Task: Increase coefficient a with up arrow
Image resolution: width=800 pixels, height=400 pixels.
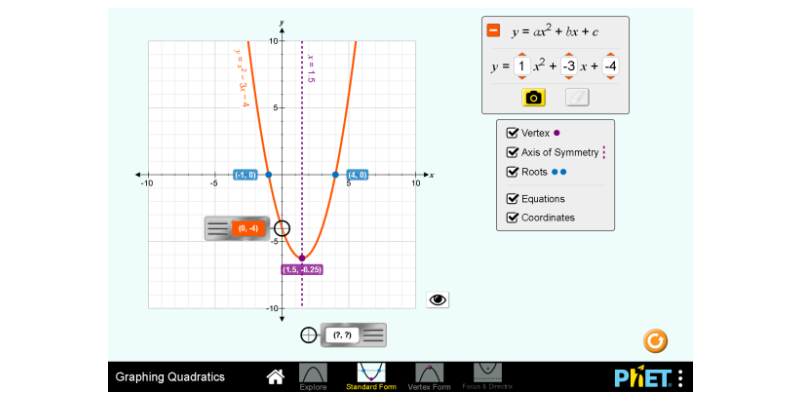Action: [521, 54]
